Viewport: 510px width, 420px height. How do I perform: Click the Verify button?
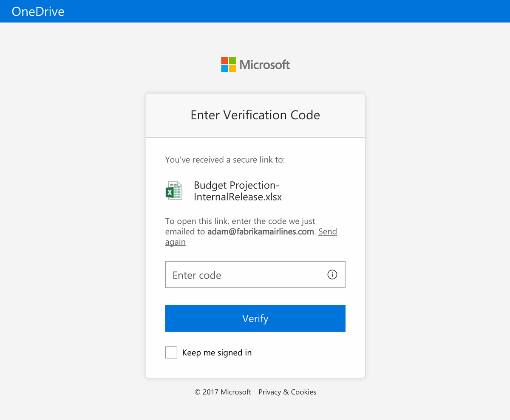pos(255,318)
